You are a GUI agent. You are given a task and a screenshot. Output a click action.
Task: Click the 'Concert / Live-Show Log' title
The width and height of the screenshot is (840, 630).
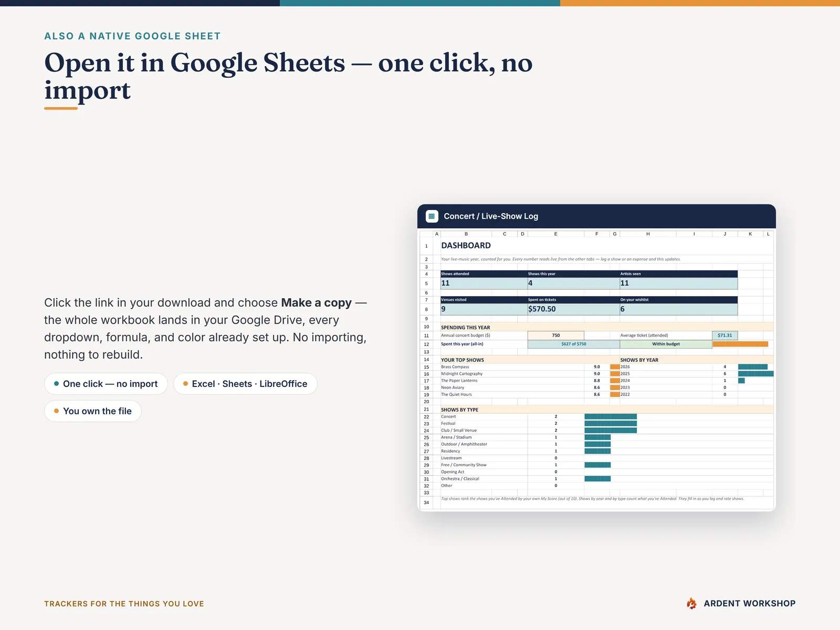pyautogui.click(x=491, y=216)
